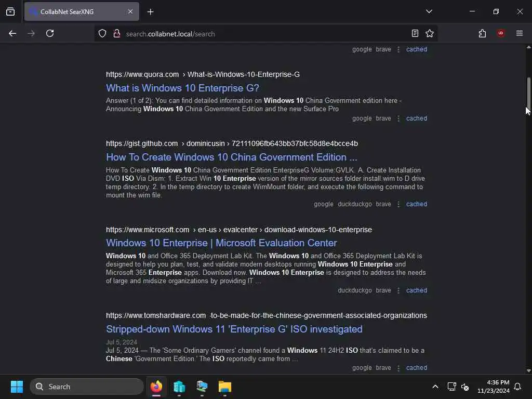
Task: Open the extensions puzzle icon
Action: click(x=482, y=33)
